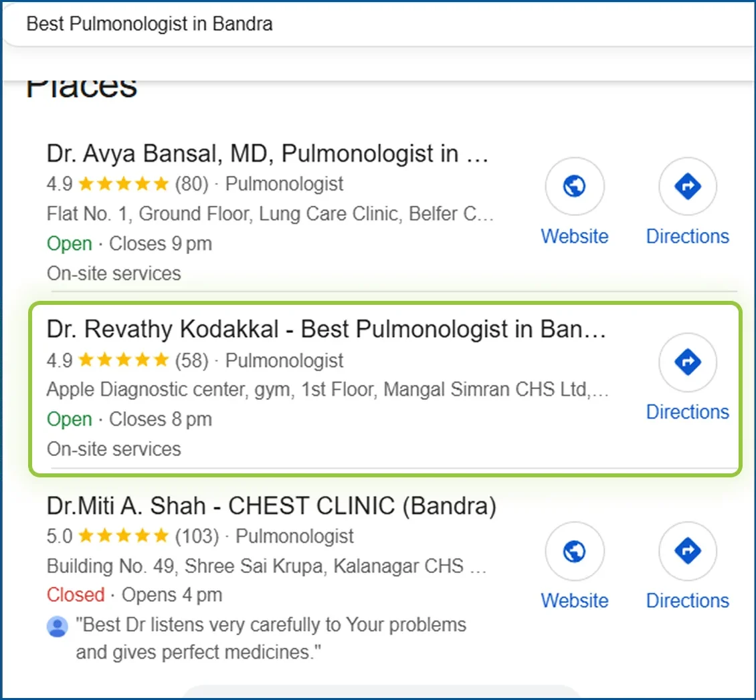
Task: Click the 'Directions' label under Dr. Avya Bansal
Action: (x=688, y=237)
